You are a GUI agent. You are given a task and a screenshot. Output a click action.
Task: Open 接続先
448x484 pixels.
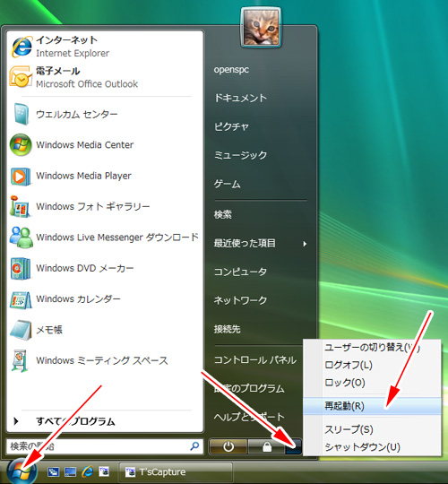227,329
